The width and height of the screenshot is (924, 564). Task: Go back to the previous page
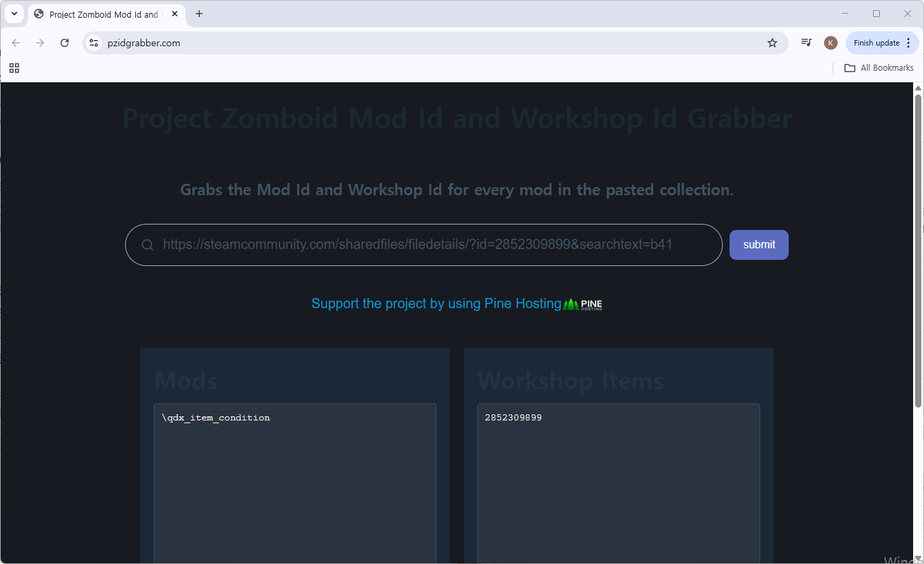tap(16, 43)
